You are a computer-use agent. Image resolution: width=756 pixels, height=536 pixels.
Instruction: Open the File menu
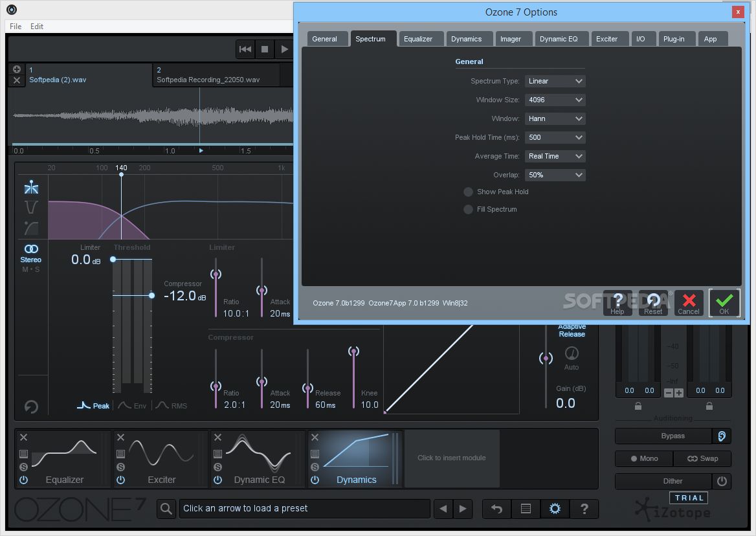(x=16, y=27)
